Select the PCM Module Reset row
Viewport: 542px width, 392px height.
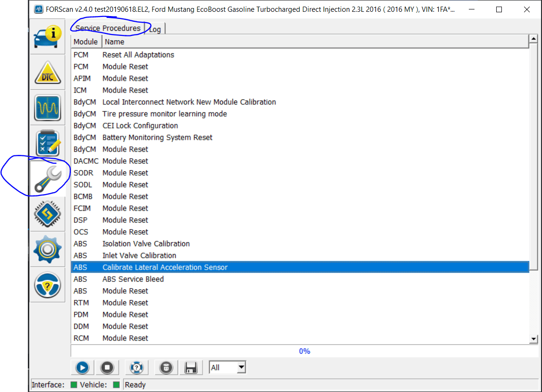click(x=300, y=67)
